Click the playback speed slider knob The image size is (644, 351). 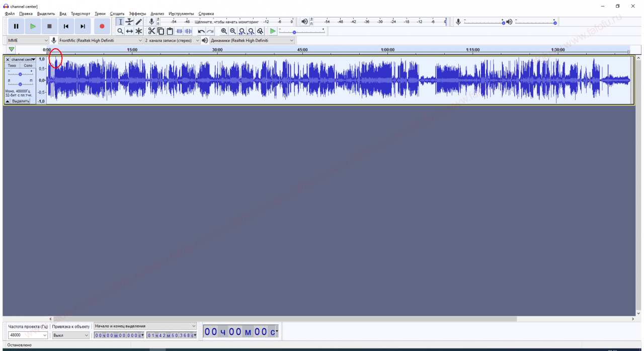[294, 32]
